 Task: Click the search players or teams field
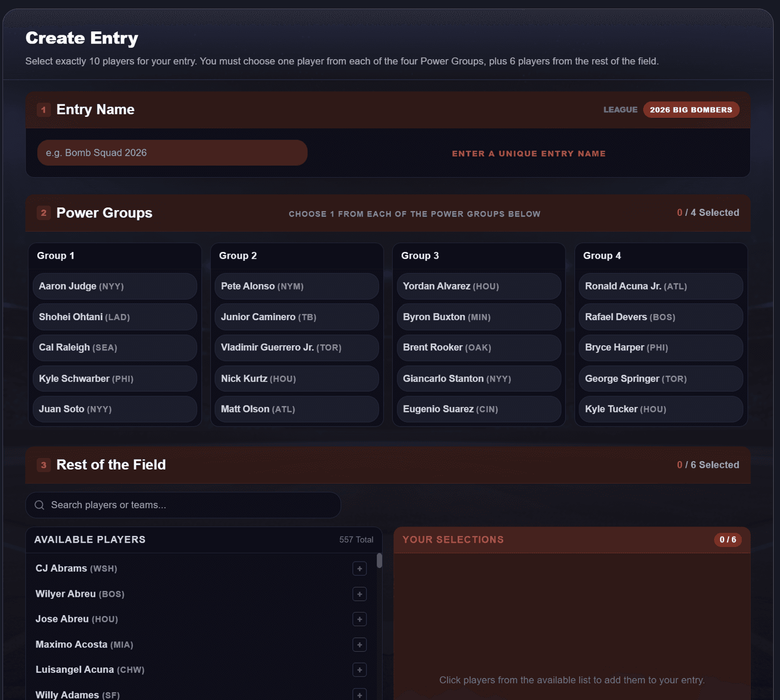pos(183,505)
